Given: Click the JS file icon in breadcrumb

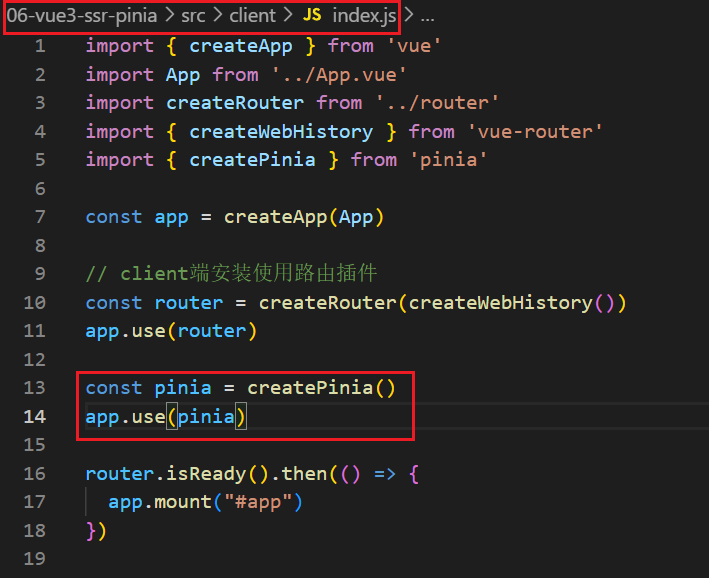Looking at the screenshot, I should point(312,15).
